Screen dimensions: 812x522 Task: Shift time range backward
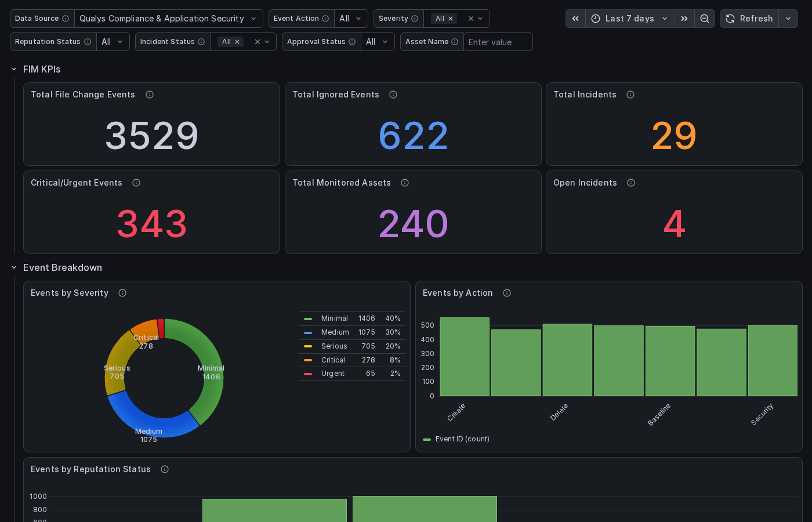[x=575, y=19]
